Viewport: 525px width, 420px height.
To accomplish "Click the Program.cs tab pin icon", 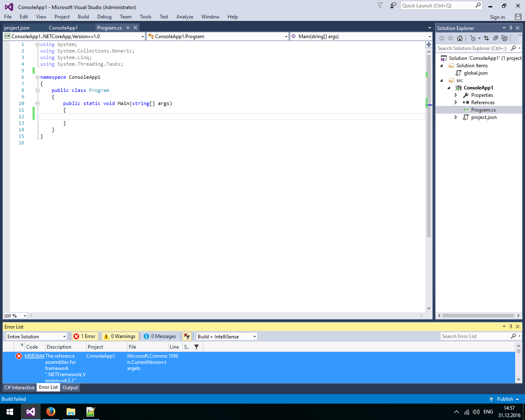I will [x=128, y=27].
